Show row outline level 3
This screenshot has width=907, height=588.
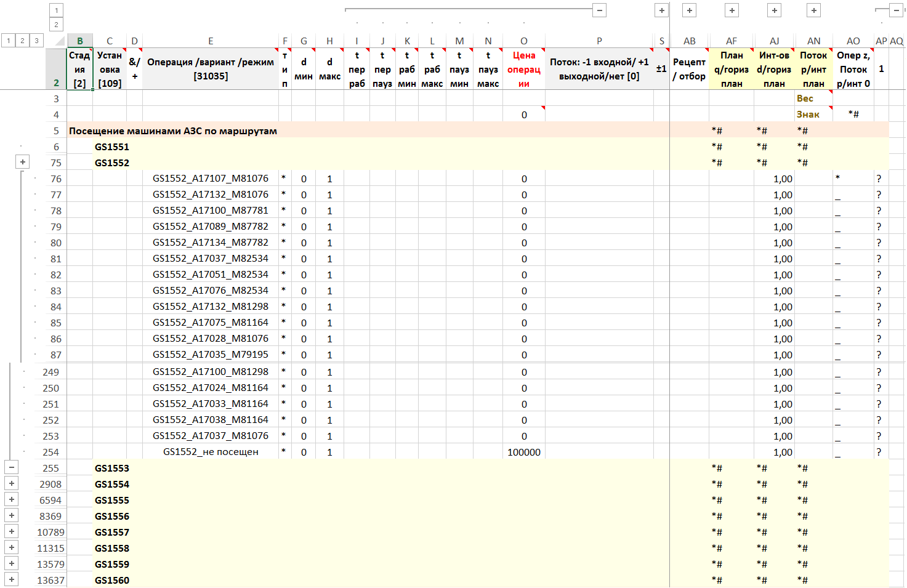click(x=36, y=41)
